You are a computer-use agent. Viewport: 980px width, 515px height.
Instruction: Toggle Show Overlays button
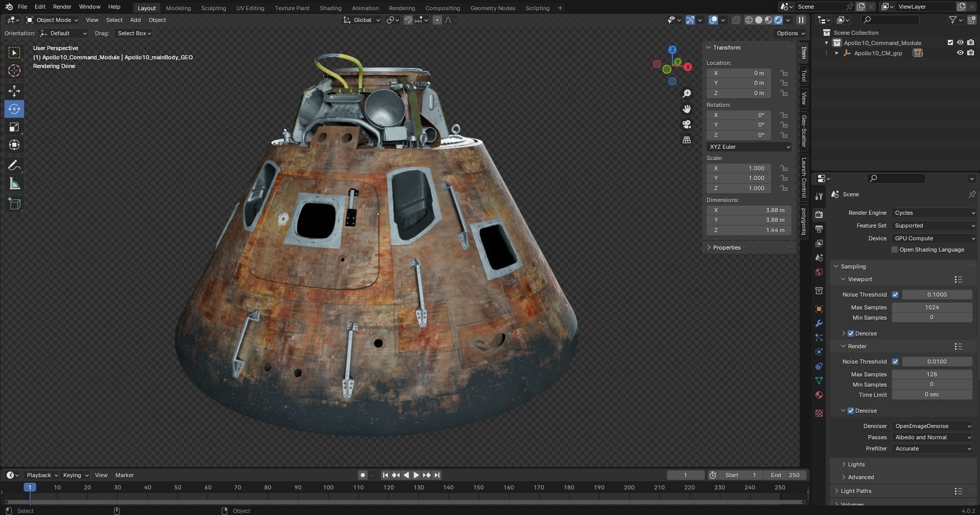(x=713, y=20)
